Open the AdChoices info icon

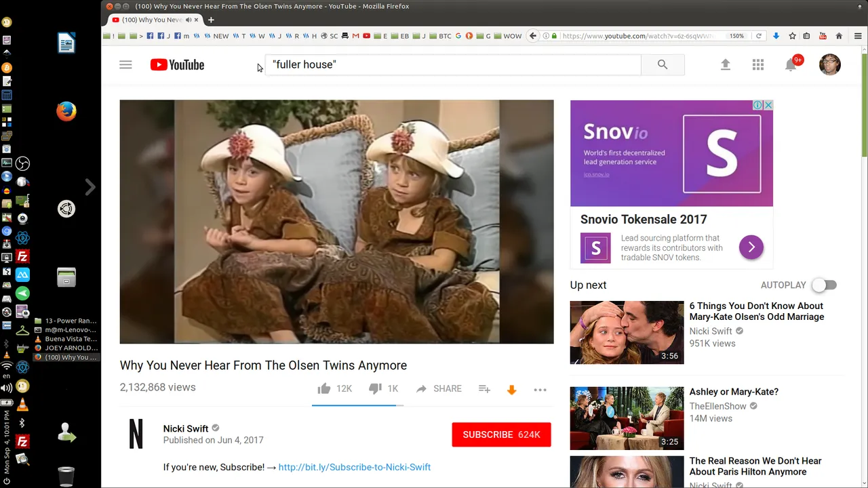pos(758,105)
